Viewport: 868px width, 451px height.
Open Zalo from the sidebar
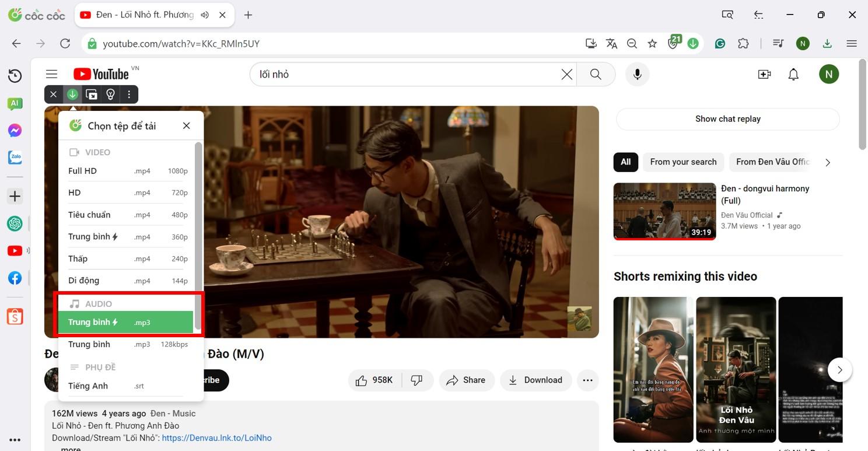(x=15, y=158)
